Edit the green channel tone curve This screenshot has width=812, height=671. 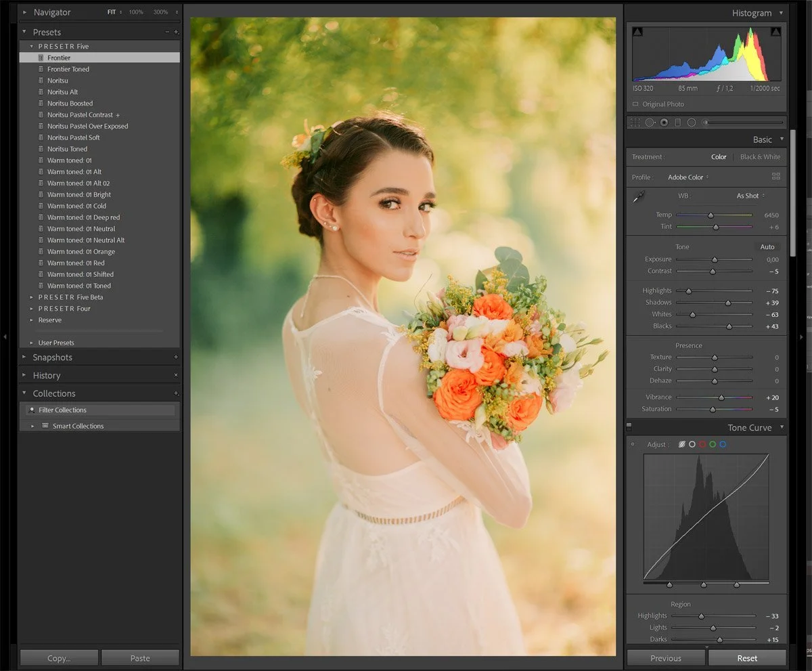(713, 444)
